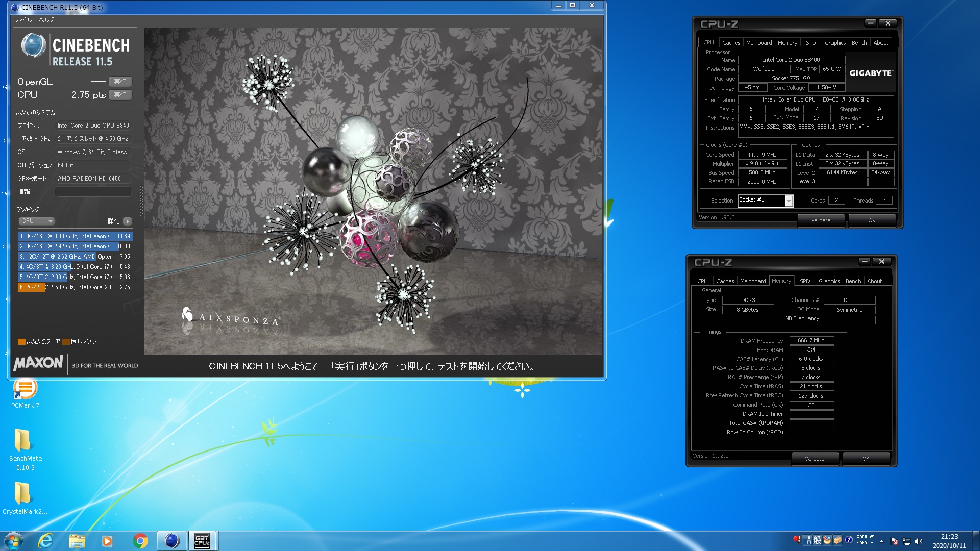The height and width of the screenshot is (551, 980).
Task: Click the 同じマシン brown legend swatch
Action: pos(66,342)
